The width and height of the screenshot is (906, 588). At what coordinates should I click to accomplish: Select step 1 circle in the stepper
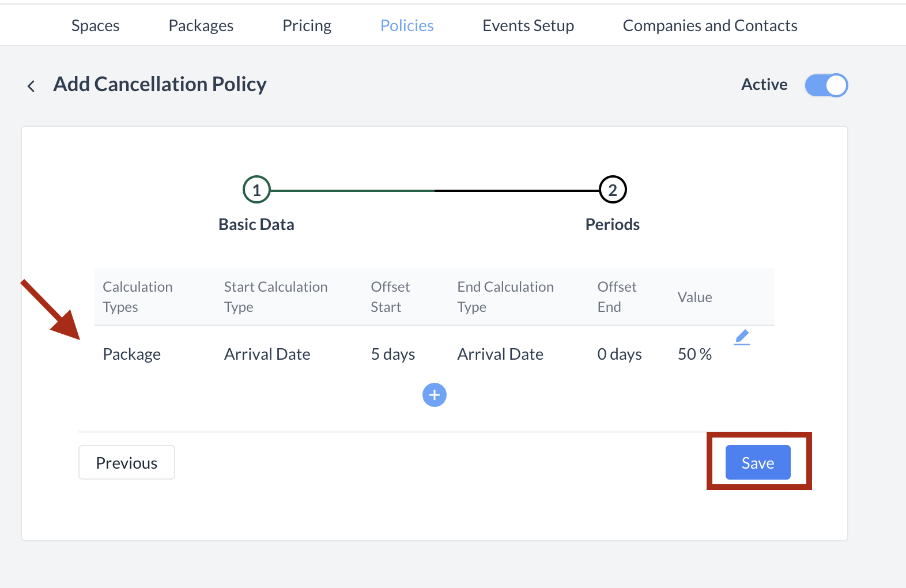pos(256,190)
